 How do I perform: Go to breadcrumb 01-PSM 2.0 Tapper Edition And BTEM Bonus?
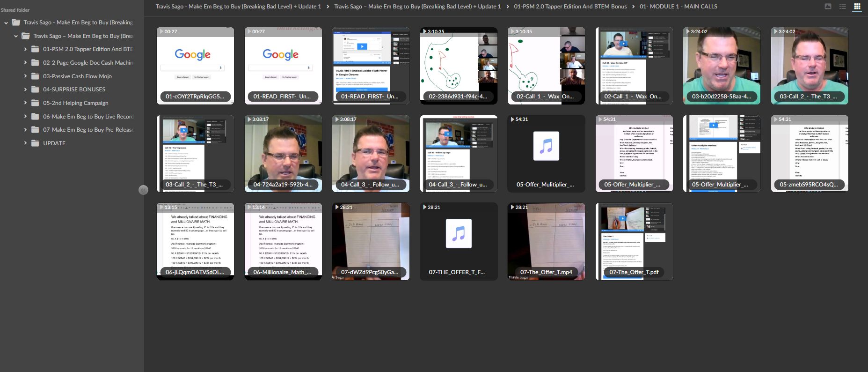click(x=570, y=7)
